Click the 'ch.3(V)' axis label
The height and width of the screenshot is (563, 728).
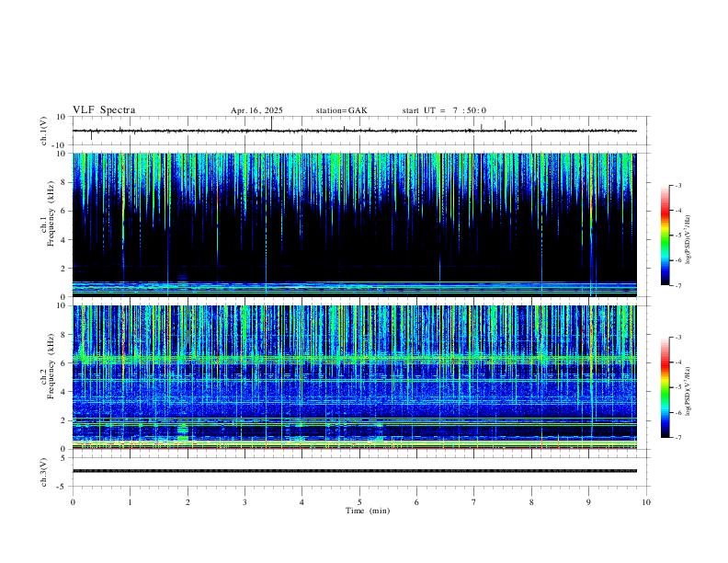(x=44, y=472)
